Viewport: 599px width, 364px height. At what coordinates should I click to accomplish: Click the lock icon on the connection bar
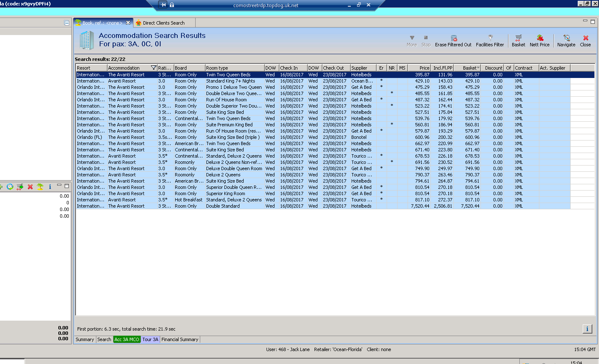[x=172, y=5]
